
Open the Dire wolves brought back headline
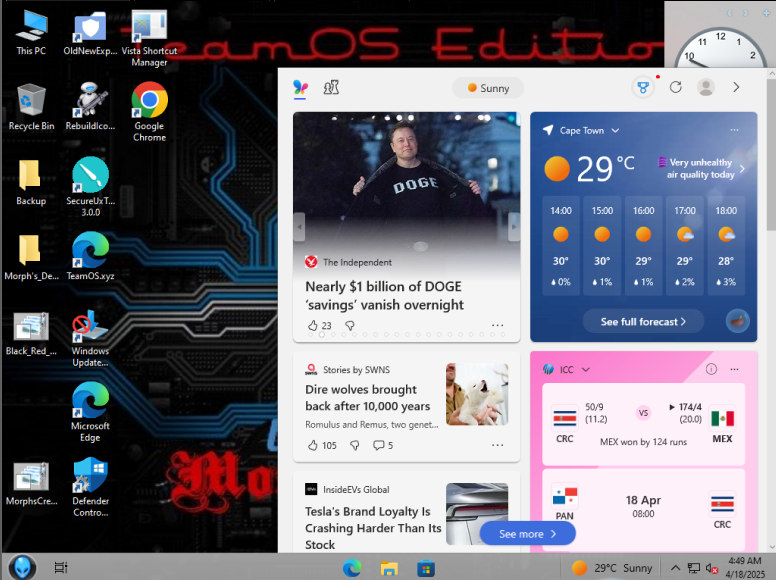tap(367, 398)
